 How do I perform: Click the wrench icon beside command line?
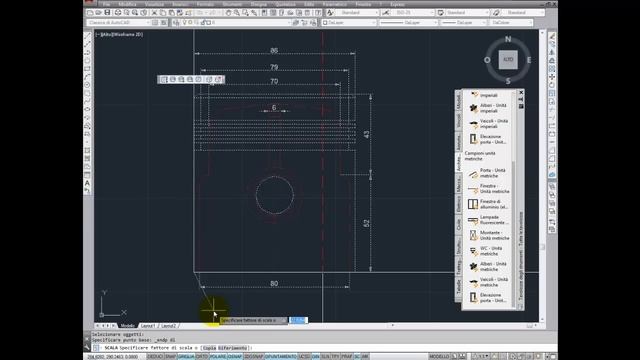(x=87, y=347)
